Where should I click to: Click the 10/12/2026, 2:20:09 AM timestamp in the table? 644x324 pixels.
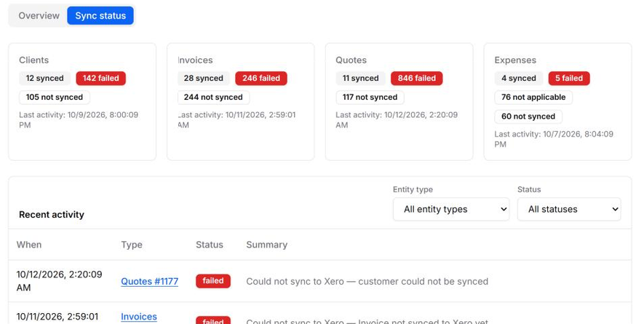click(x=59, y=281)
